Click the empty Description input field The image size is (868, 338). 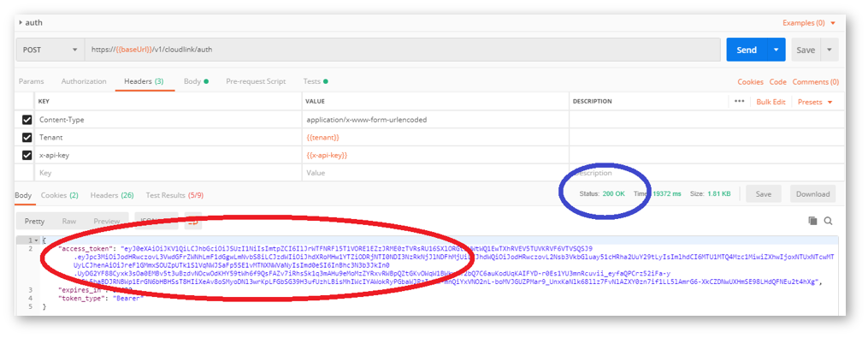coord(707,173)
